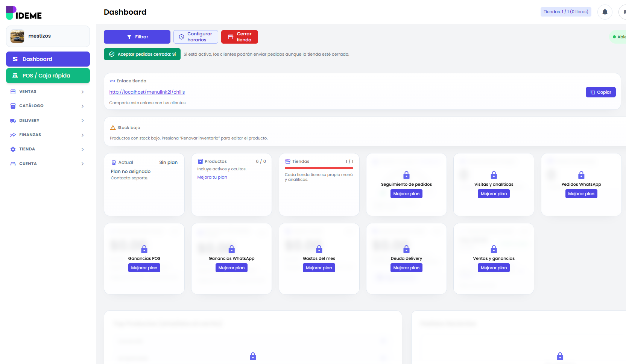Click the Tiendas card store icon
Image resolution: width=626 pixels, height=364 pixels.
point(288,162)
